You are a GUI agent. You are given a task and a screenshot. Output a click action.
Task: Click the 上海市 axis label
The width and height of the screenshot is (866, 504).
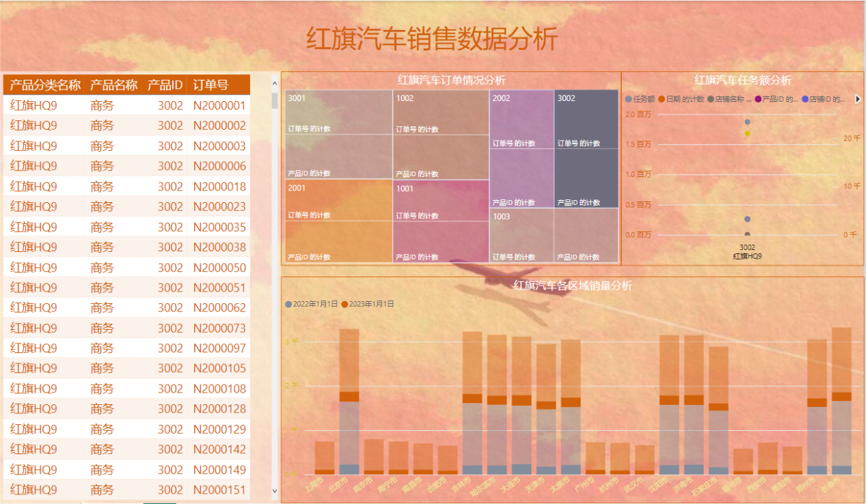point(314,484)
